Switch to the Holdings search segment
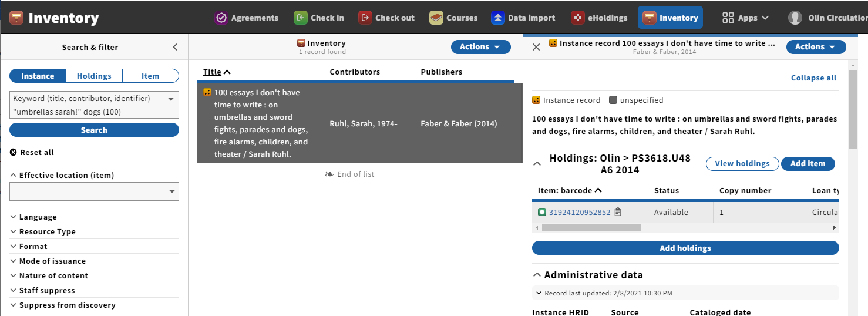The height and width of the screenshot is (316, 868). pyautogui.click(x=94, y=76)
